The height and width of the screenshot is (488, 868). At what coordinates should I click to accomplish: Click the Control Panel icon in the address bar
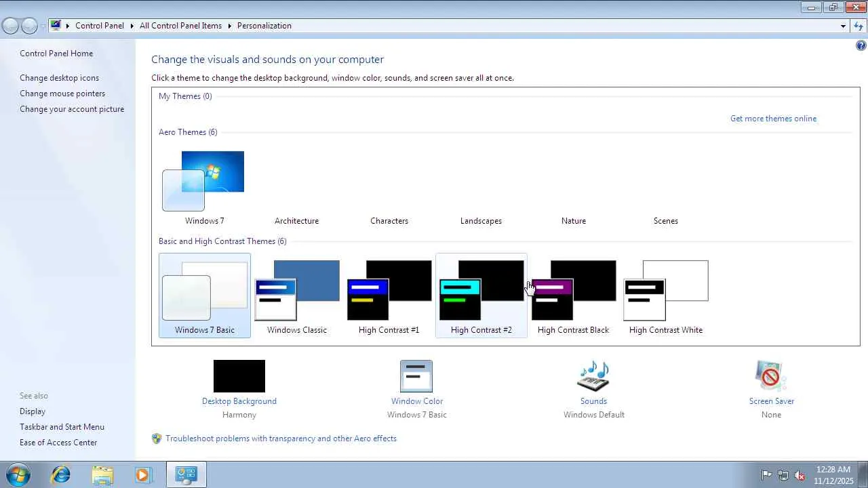(56, 26)
